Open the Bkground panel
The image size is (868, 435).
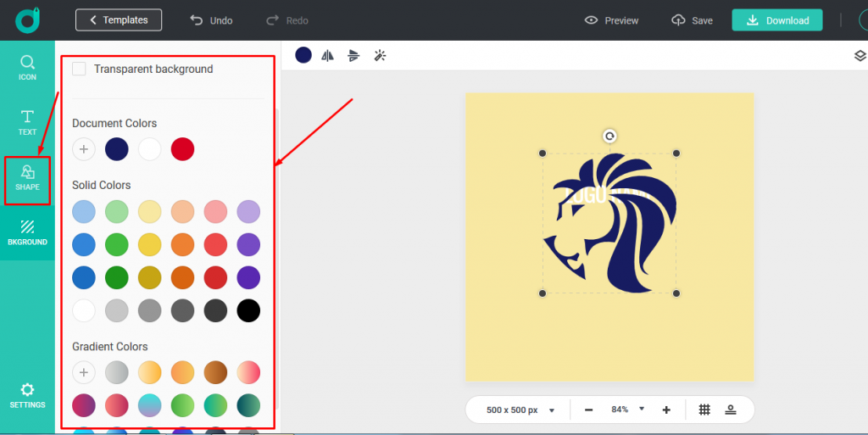(x=27, y=232)
